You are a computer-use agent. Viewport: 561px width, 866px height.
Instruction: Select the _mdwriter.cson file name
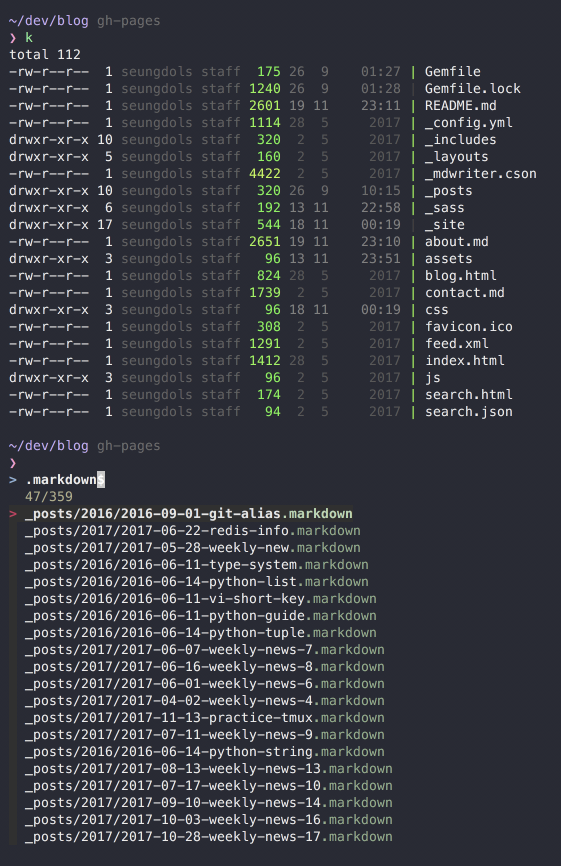[x=481, y=173]
